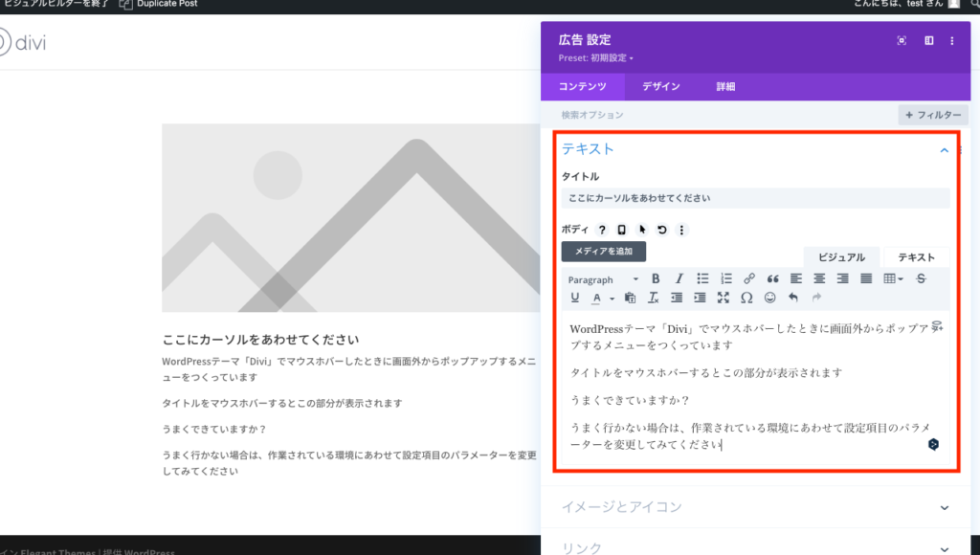Apply italic formatting
This screenshot has width=980, height=555.
click(679, 279)
